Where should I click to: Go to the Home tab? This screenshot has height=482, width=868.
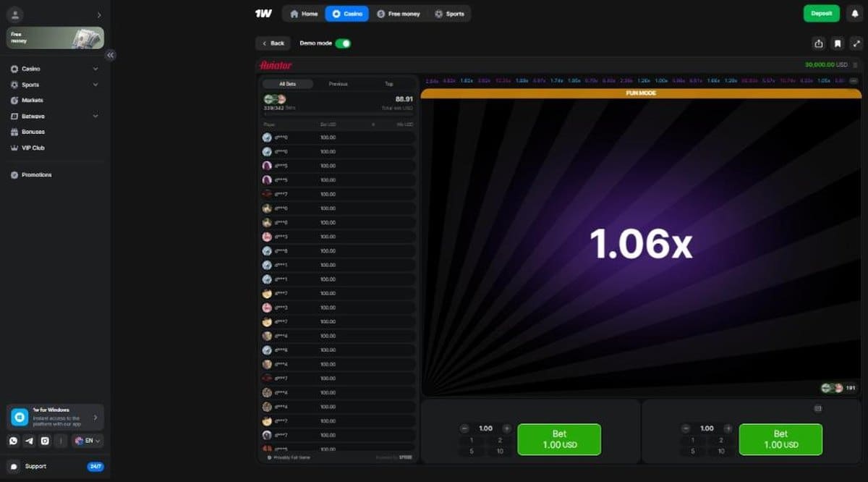[x=304, y=14]
